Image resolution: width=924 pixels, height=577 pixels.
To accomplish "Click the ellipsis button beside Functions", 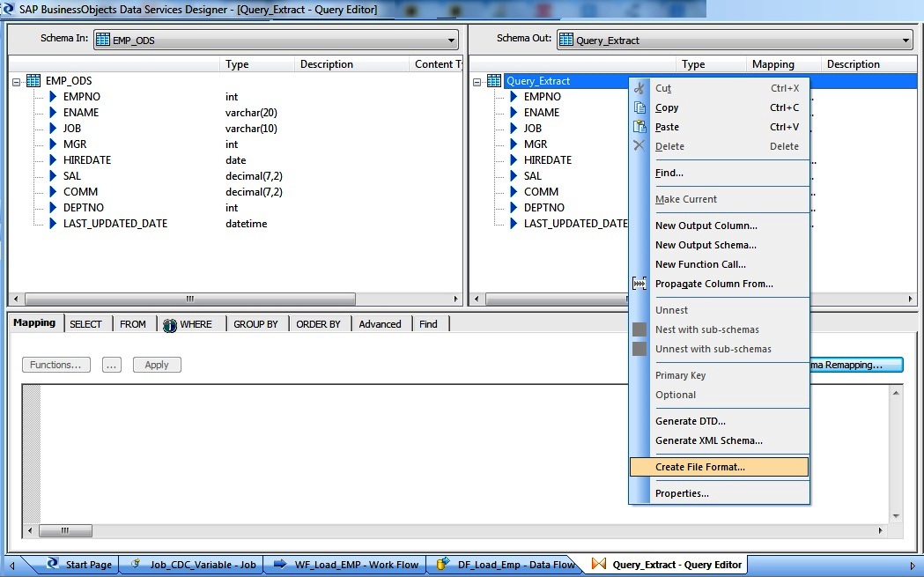I will click(111, 365).
